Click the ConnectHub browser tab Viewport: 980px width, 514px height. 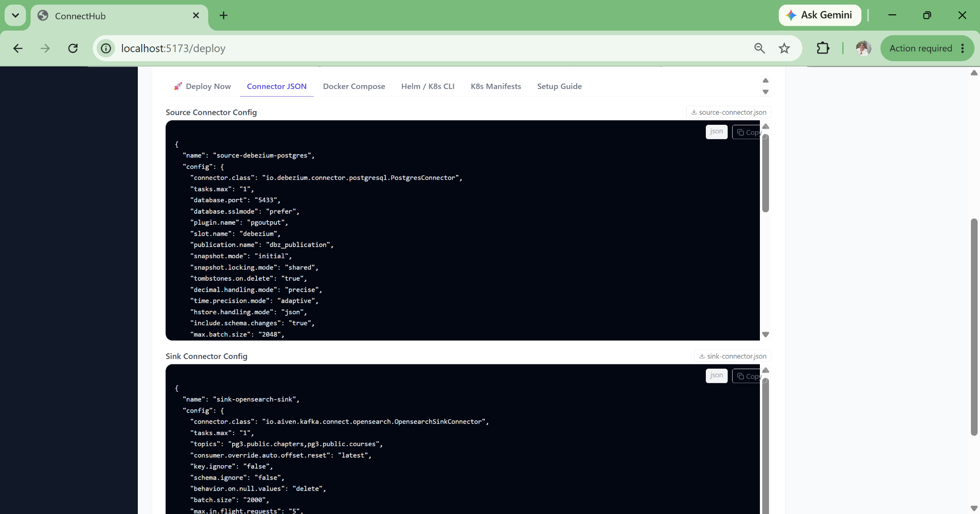tap(120, 16)
